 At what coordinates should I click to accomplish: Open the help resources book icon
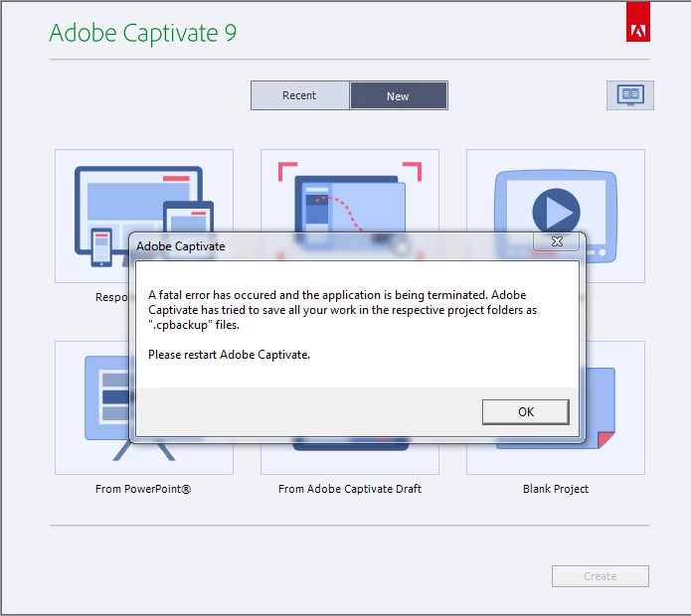[630, 95]
